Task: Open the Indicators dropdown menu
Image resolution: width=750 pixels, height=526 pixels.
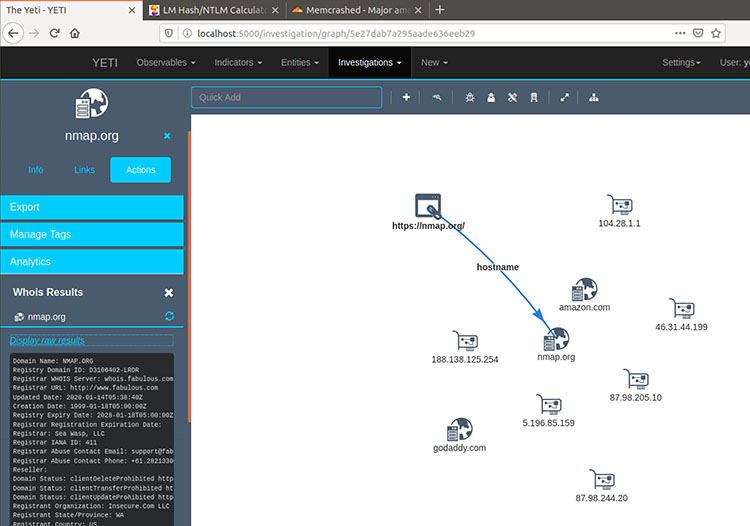Action: (238, 63)
